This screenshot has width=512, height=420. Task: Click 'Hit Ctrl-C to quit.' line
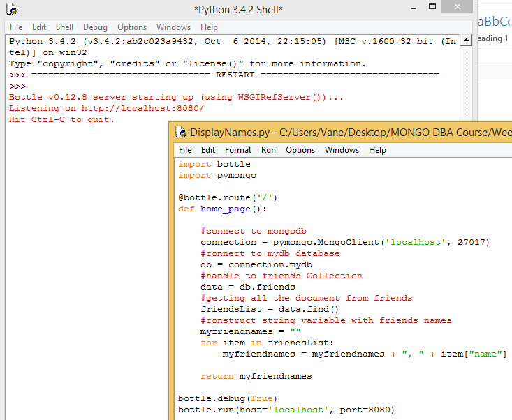[61, 119]
